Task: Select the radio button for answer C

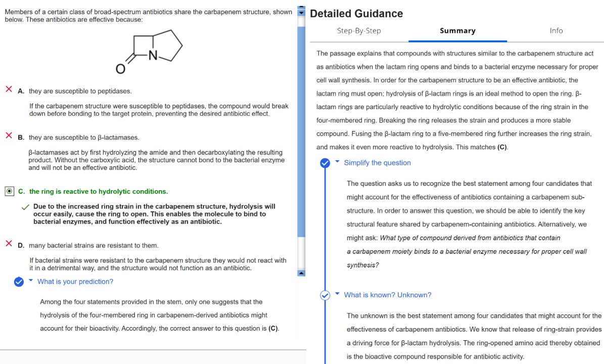Action: point(10,191)
